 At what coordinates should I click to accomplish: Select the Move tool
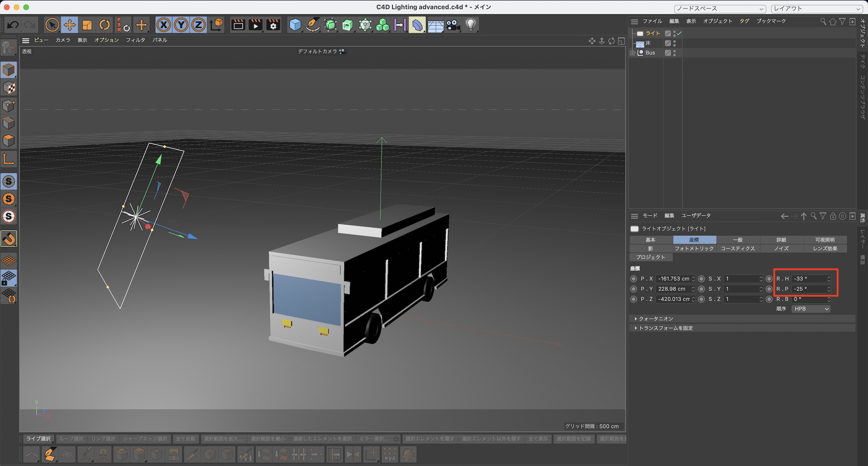(x=69, y=25)
